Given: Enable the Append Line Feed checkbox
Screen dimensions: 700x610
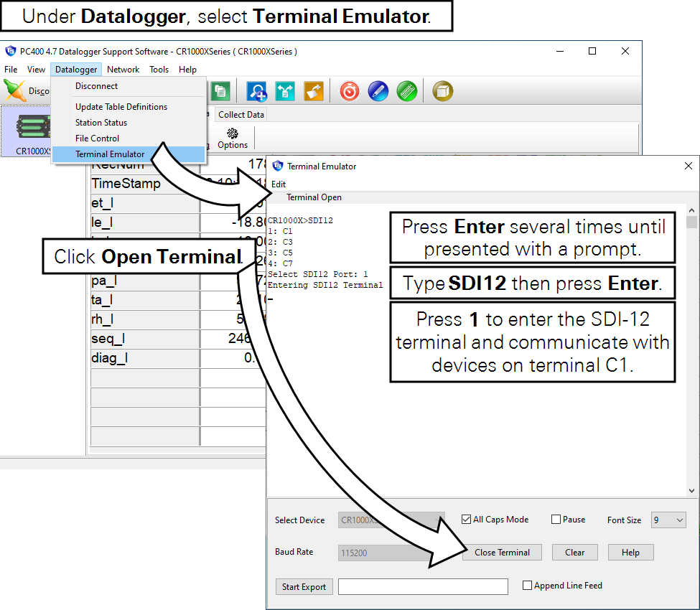Looking at the screenshot, I should click(528, 586).
